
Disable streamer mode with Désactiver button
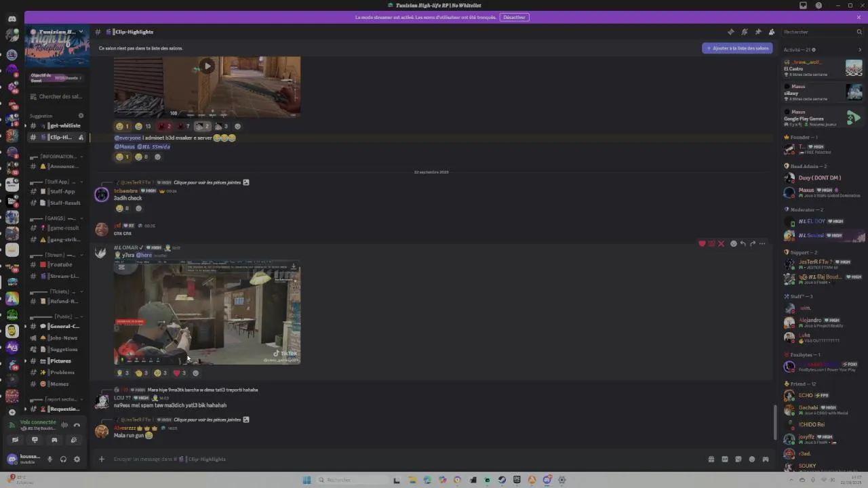514,17
